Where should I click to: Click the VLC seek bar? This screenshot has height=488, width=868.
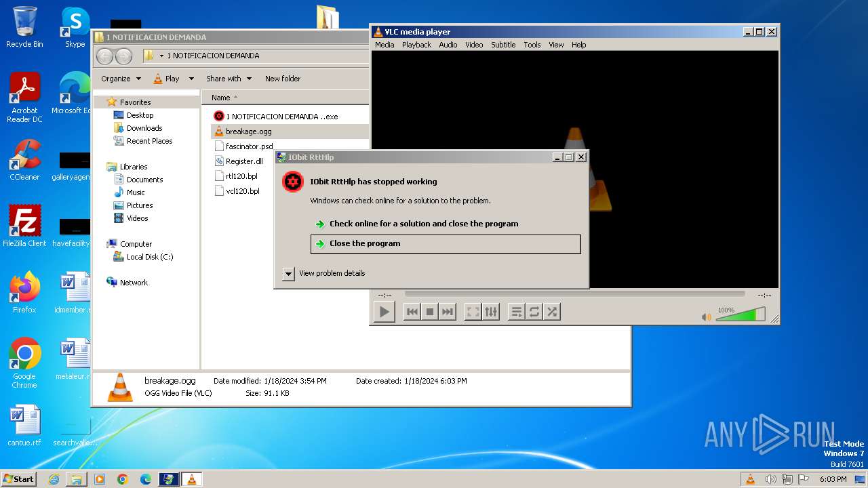pyautogui.click(x=574, y=294)
